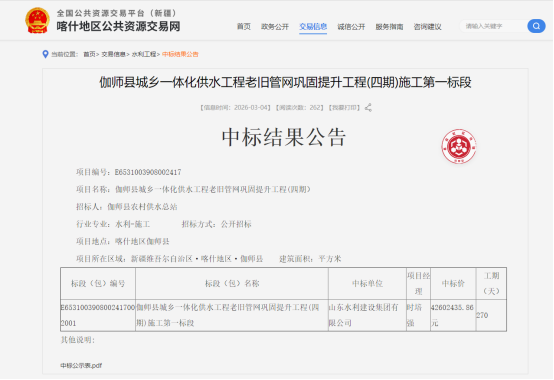Click the site title 喀什地区公共资源交易网
554x380 pixels.
pyautogui.click(x=118, y=26)
